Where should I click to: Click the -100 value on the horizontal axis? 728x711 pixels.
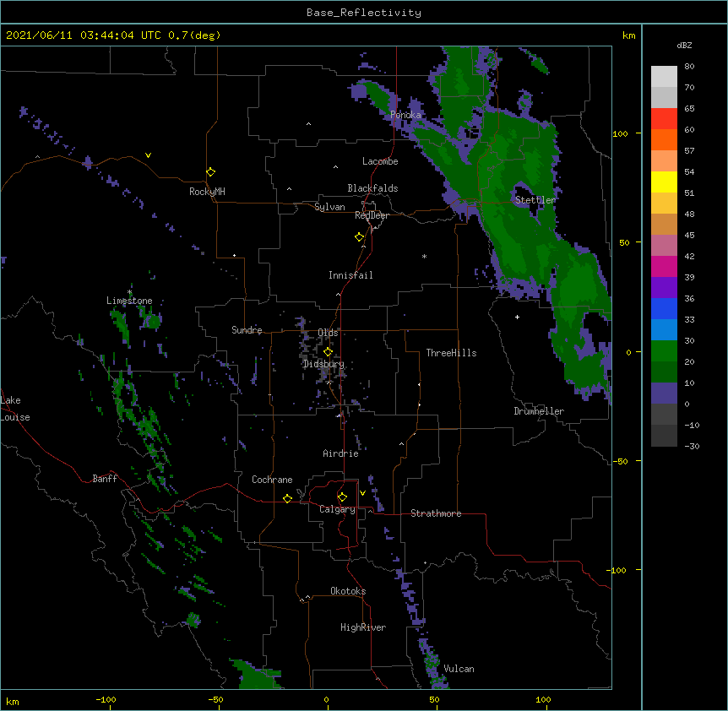pos(106,700)
